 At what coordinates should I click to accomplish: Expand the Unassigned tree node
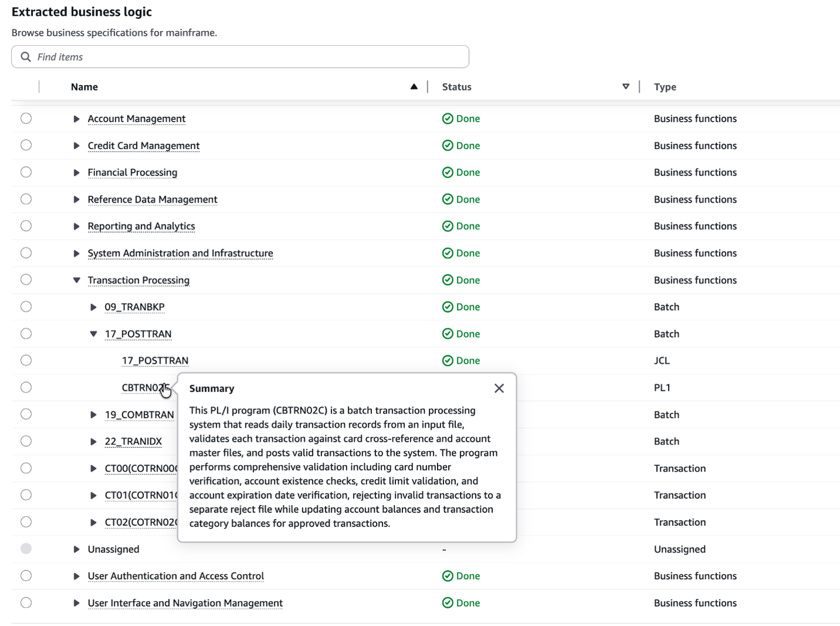[x=76, y=549]
